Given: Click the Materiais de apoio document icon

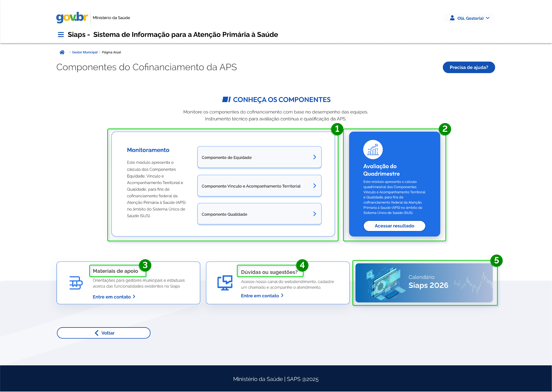Looking at the screenshot, I should click(76, 283).
